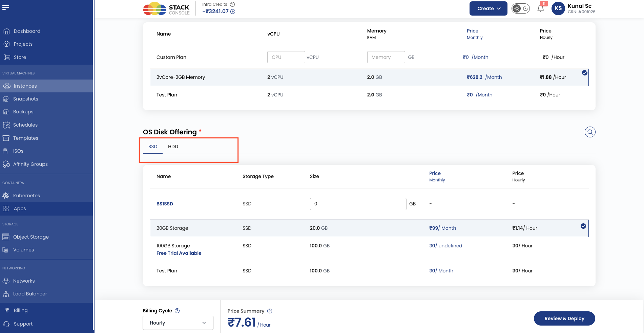Click Custom Plan row name
Image resolution: width=644 pixels, height=333 pixels.
(171, 57)
